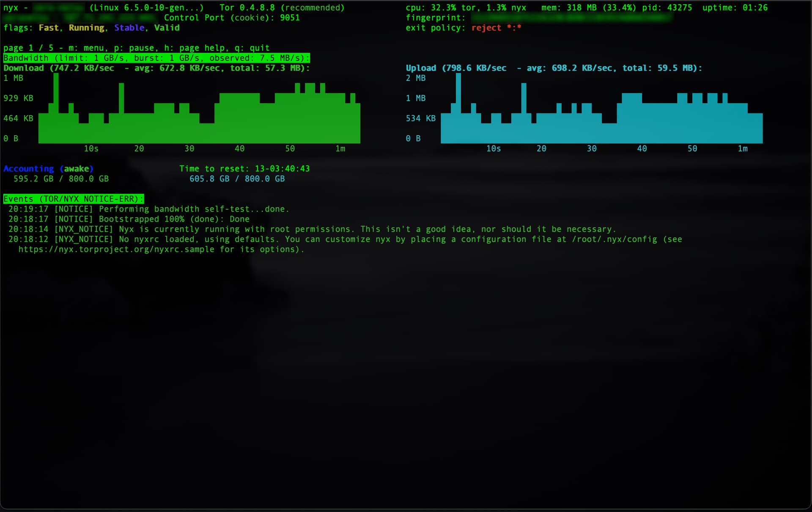812x512 pixels.
Task: Click the 'q: quit' hint
Action: [252, 48]
